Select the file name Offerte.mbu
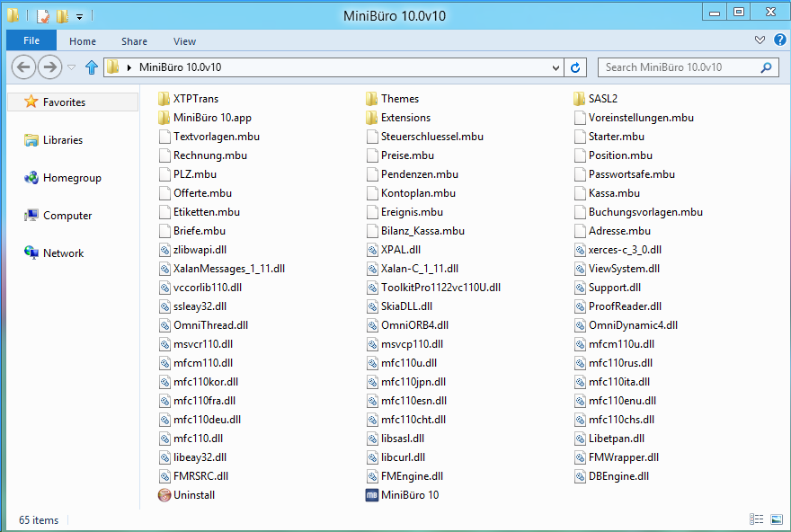Image resolution: width=791 pixels, height=532 pixels. point(202,193)
